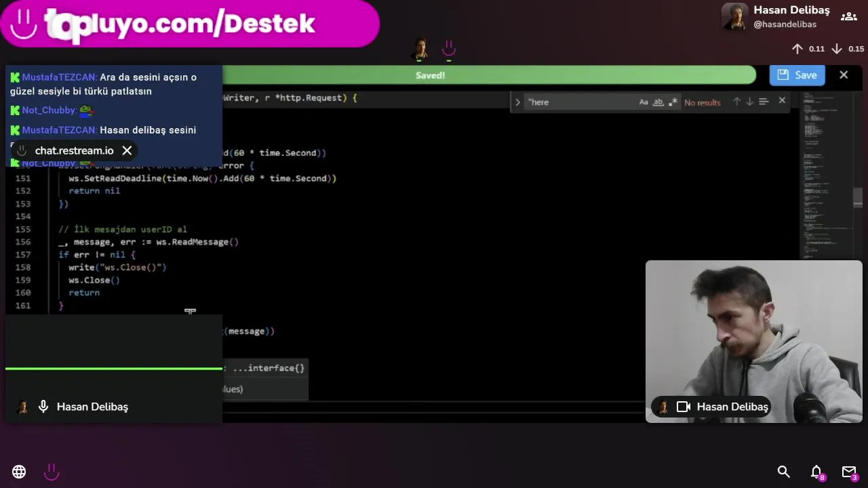Close the editor with the X next to Save
Screen dimensions: 868x488
(x=844, y=75)
